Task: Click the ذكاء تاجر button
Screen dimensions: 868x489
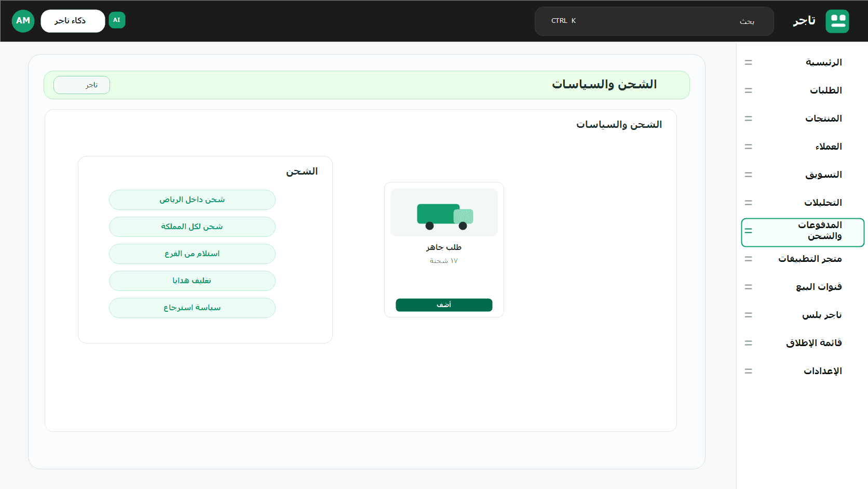Action: [x=73, y=21]
